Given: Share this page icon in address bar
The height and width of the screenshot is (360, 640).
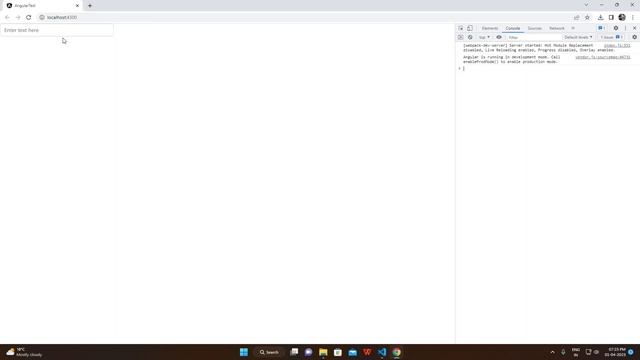Looking at the screenshot, I should click(x=577, y=18).
